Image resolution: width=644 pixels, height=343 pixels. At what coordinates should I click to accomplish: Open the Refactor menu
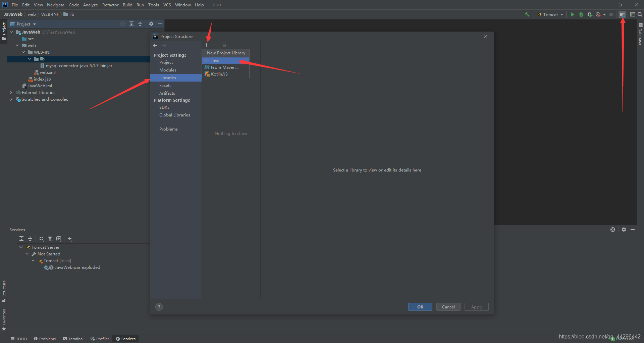110,5
